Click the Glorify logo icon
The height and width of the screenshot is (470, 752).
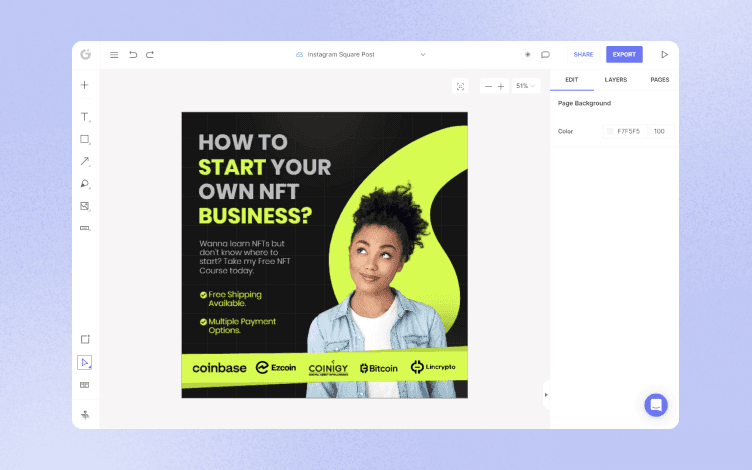tap(86, 54)
